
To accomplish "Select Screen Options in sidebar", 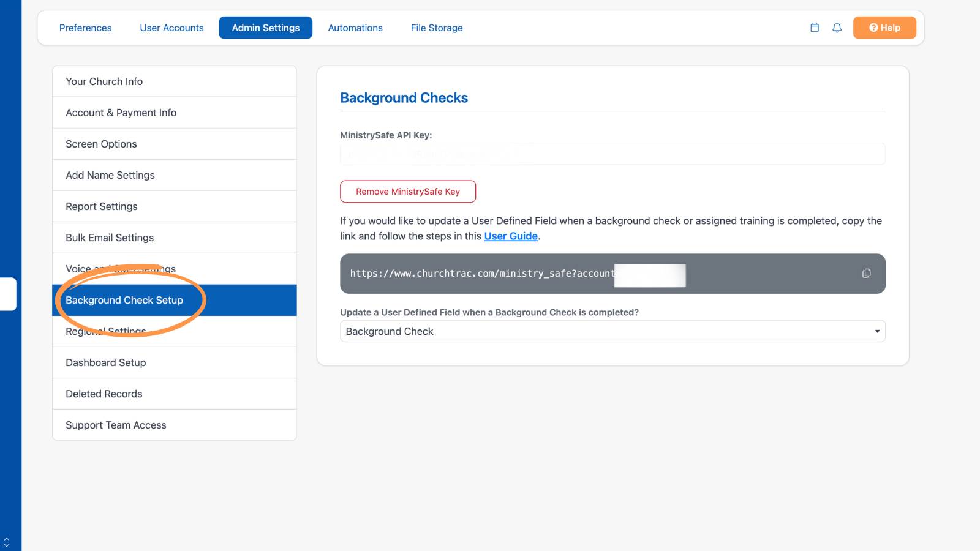I will pyautogui.click(x=175, y=144).
